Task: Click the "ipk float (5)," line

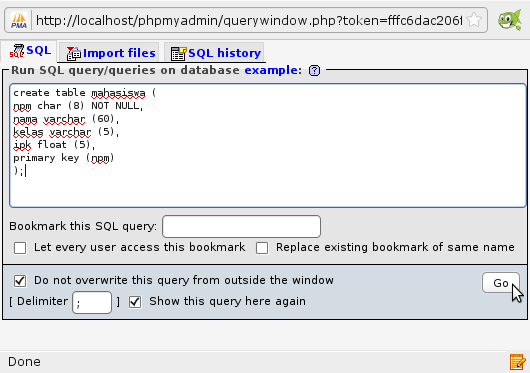Action: coord(54,145)
